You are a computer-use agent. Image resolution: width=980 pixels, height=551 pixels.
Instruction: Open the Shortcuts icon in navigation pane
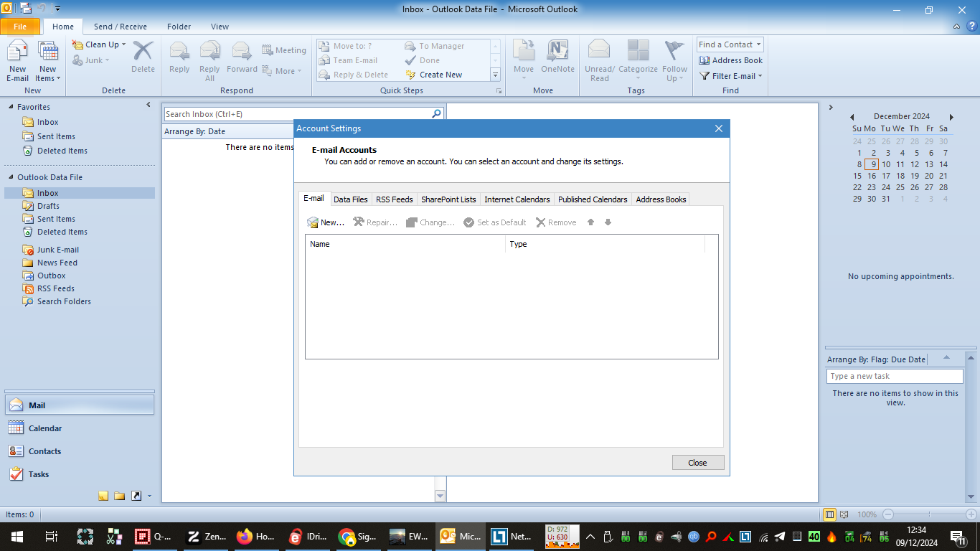point(136,496)
